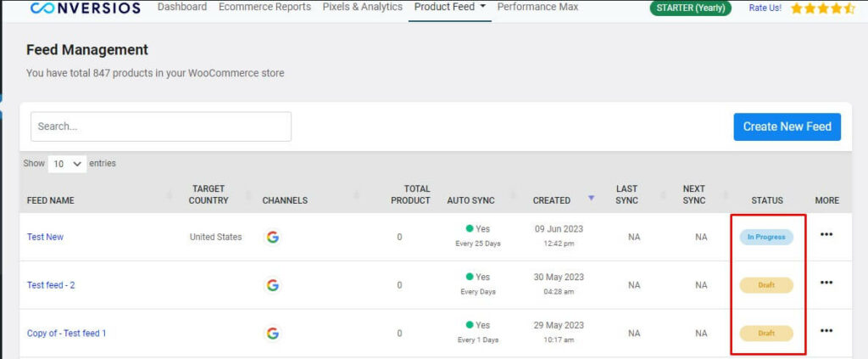This screenshot has height=359, width=868.
Task: Open the Product Feed dropdown menu
Action: 450,7
